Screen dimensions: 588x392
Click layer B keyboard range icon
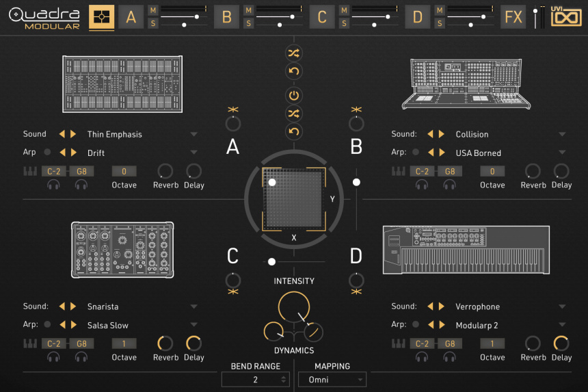pos(398,172)
